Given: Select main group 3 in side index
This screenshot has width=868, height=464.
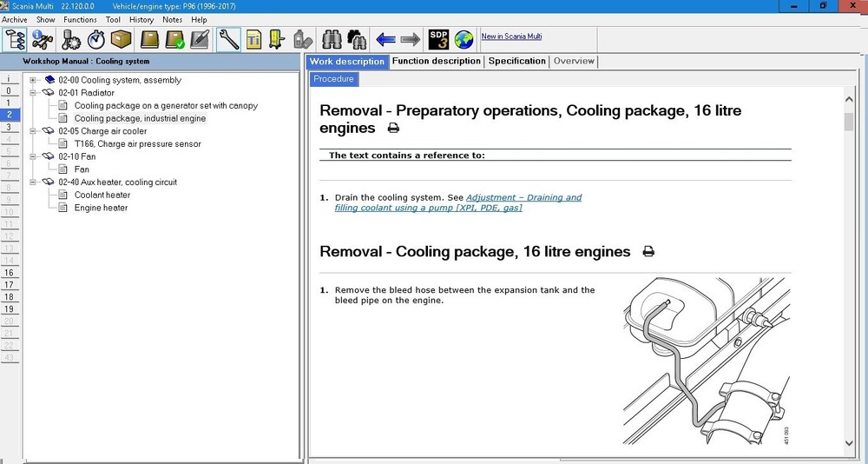Looking at the screenshot, I should (x=9, y=127).
